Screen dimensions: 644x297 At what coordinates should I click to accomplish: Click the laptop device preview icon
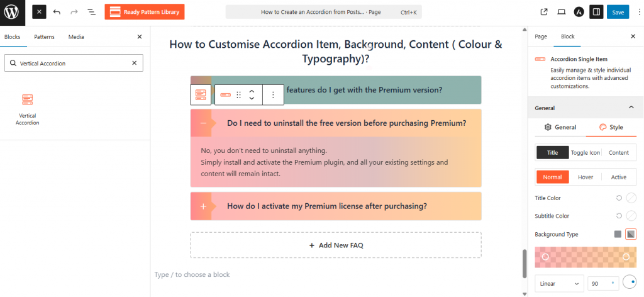pyautogui.click(x=562, y=12)
